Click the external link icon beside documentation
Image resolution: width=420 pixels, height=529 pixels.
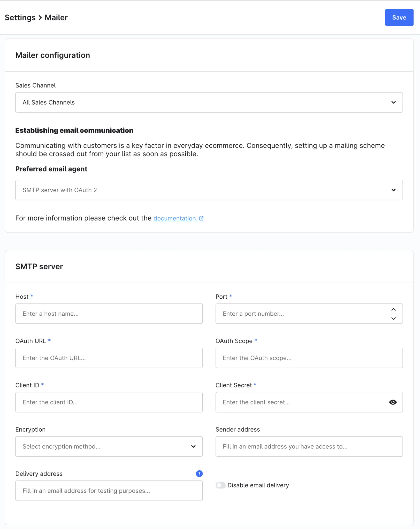coord(201,219)
